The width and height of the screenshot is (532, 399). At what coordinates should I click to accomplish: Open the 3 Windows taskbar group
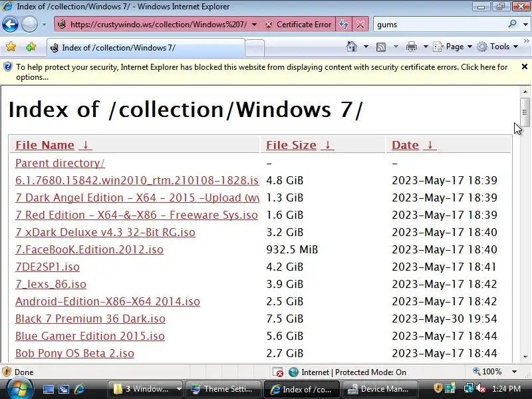coord(146,389)
